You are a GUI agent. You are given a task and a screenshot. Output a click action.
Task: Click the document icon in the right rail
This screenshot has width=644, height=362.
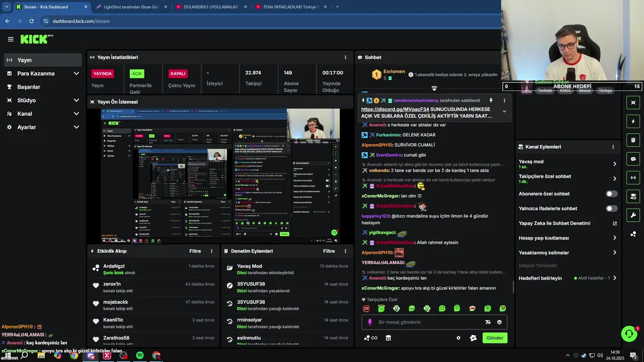(633, 140)
